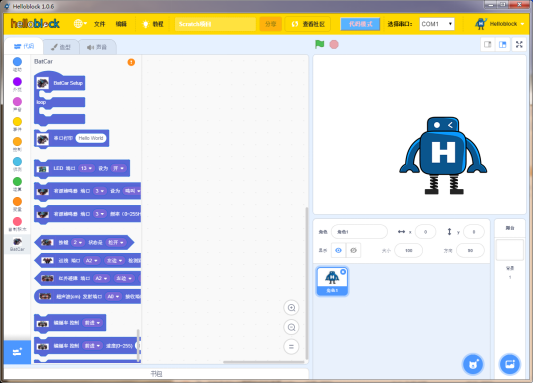Open the backpack bar at the bottom
The height and width of the screenshot is (384, 533).
click(156, 374)
